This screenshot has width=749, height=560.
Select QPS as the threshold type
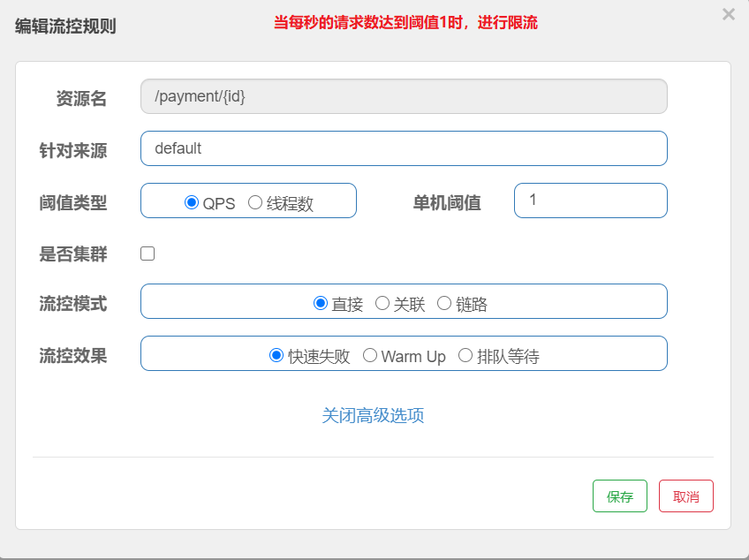(192, 203)
